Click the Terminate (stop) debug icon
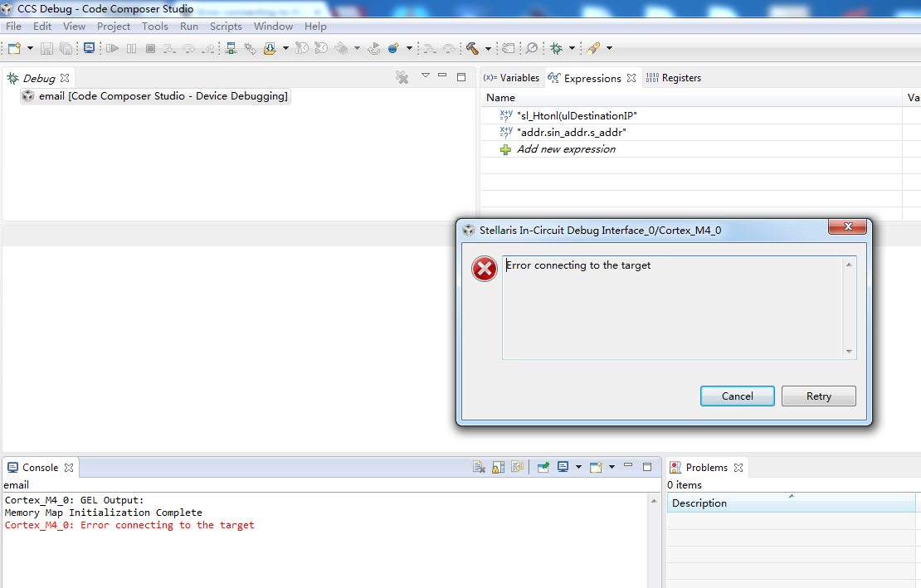This screenshot has height=588, width=921. click(x=150, y=48)
